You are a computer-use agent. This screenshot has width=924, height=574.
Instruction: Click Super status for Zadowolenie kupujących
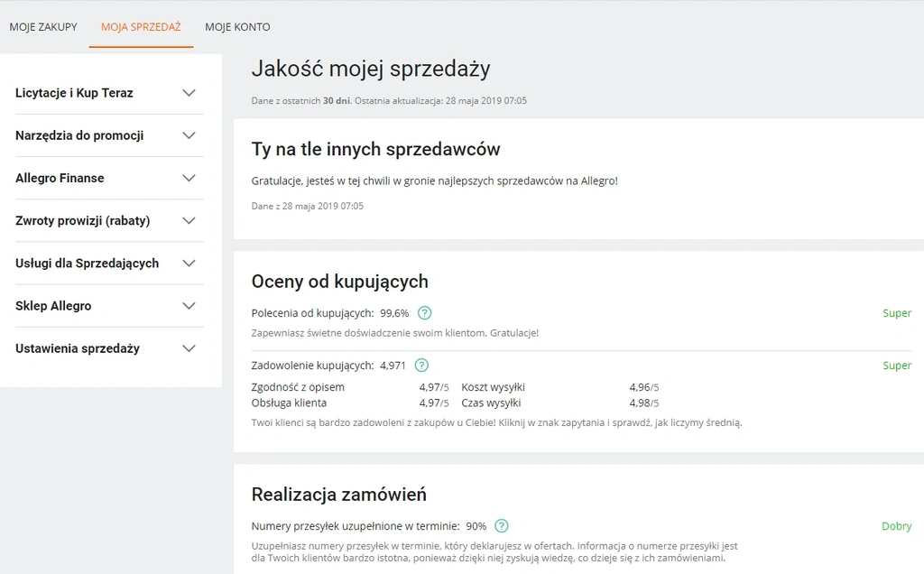point(897,366)
